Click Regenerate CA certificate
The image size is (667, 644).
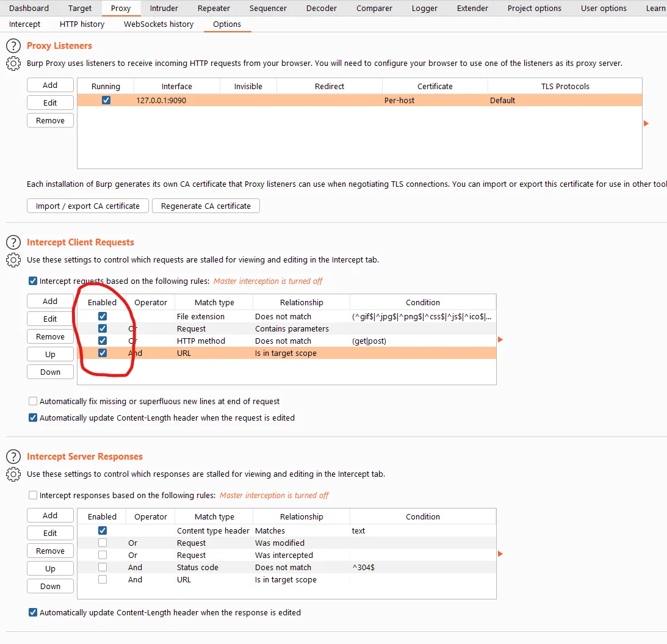(x=206, y=206)
